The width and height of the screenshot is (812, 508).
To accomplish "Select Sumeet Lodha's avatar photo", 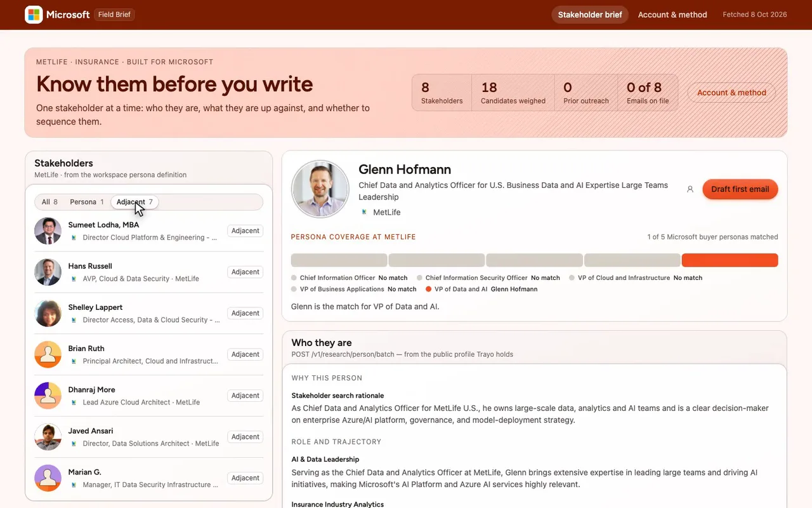I will pos(48,231).
